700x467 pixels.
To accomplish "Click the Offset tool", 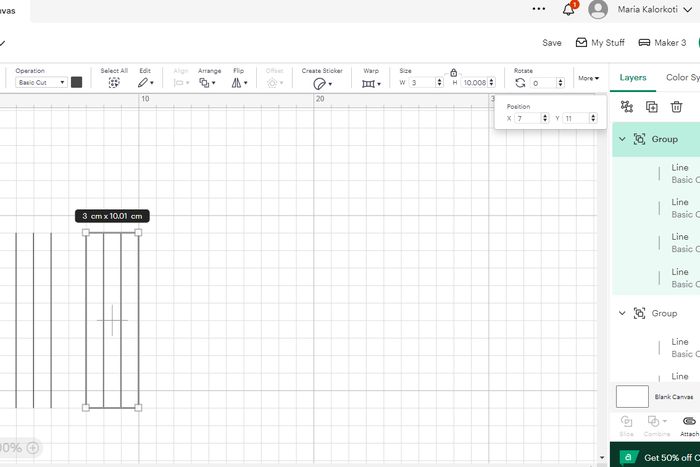I will 274,83.
